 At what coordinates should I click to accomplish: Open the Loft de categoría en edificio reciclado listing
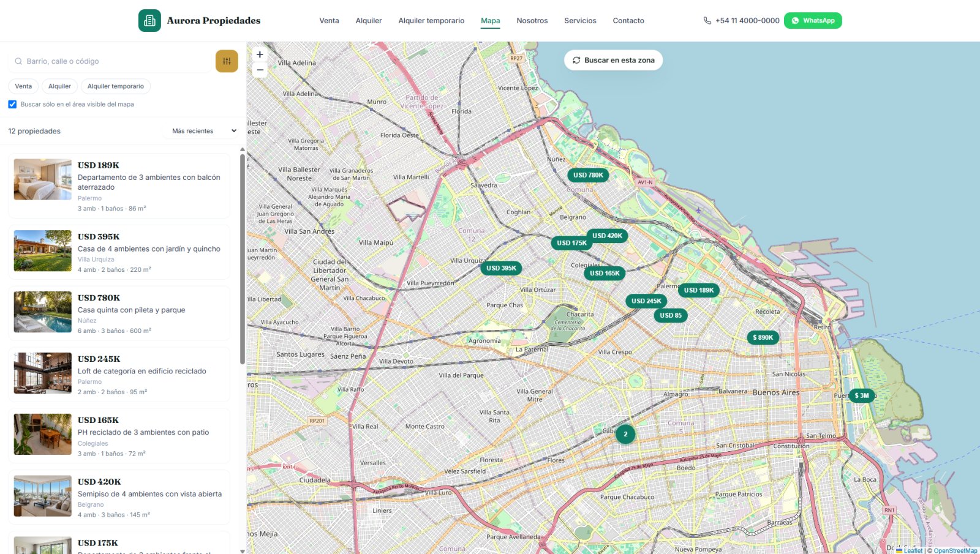coord(119,374)
